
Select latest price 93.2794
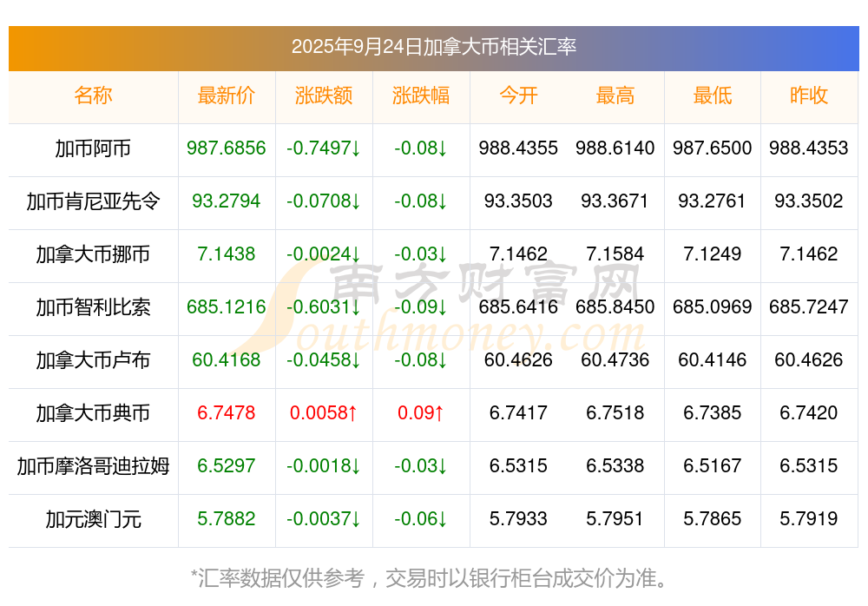[x=227, y=201]
